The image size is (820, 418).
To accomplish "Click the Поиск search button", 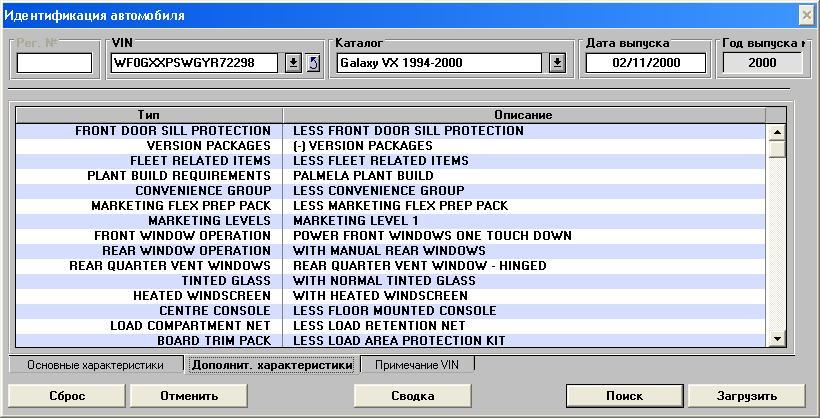I will tap(624, 395).
